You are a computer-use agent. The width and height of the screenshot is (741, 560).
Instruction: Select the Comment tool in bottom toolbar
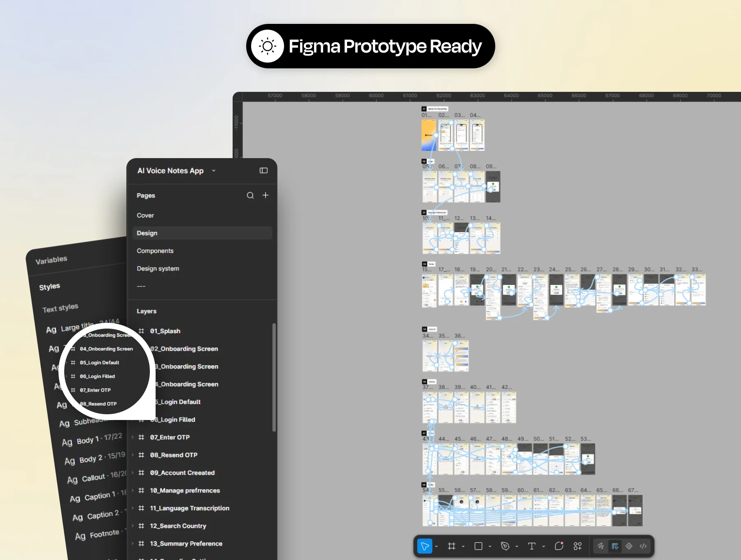pos(559,546)
